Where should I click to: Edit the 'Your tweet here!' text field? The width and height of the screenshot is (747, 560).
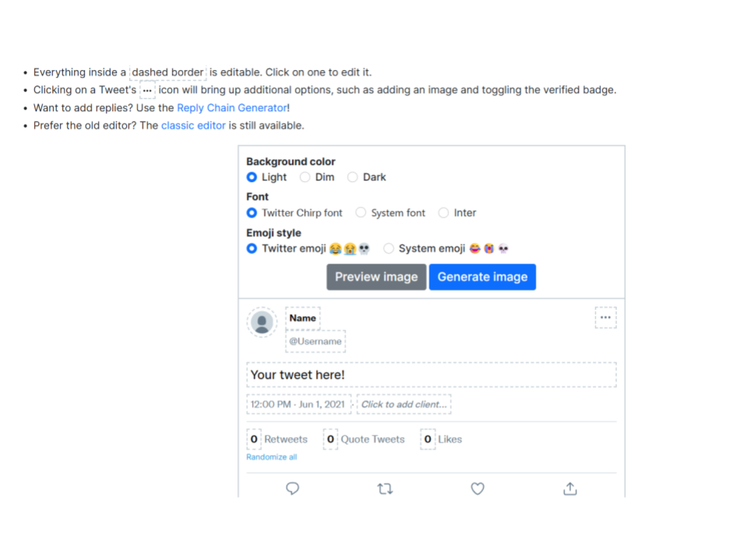(431, 375)
